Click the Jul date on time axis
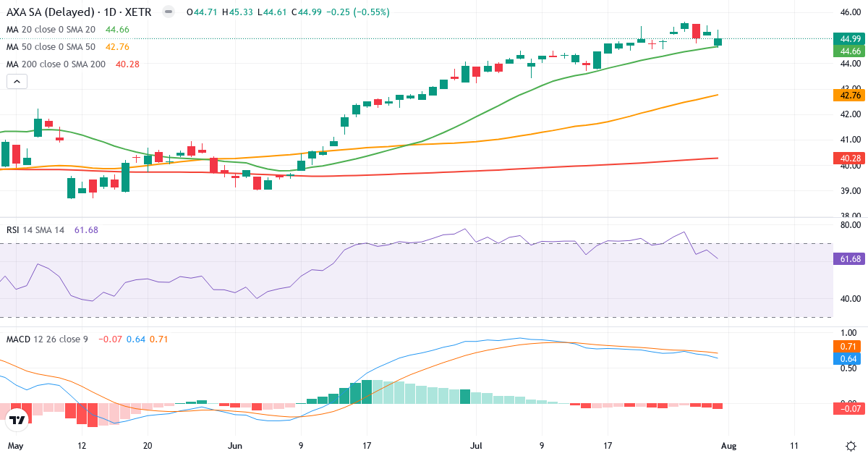The height and width of the screenshot is (456, 868). (475, 444)
